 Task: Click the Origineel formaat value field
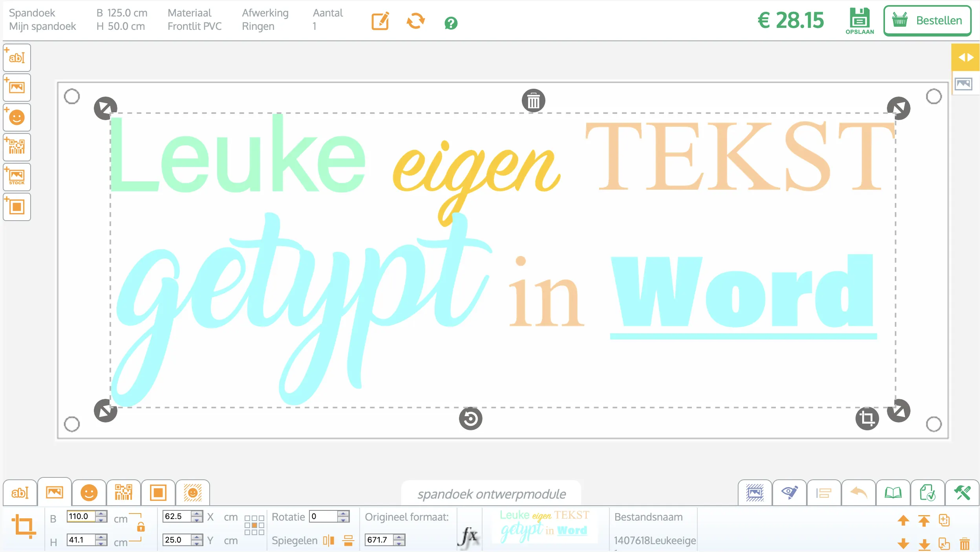coord(379,540)
